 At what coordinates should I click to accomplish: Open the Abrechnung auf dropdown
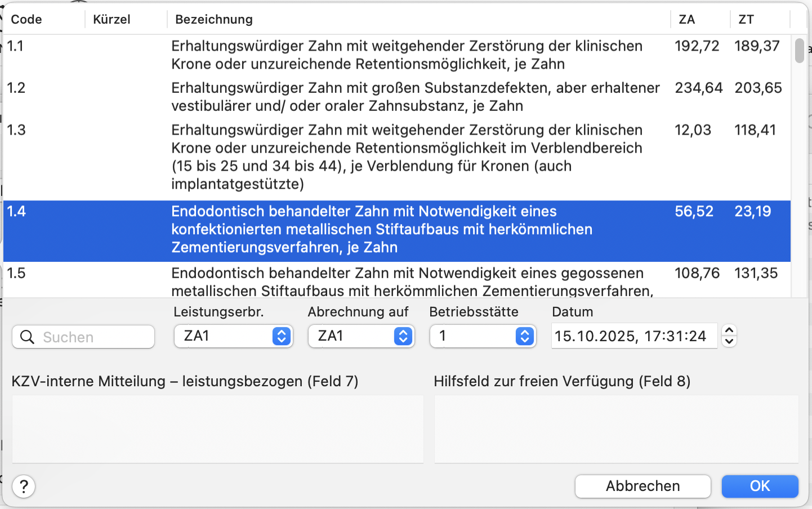click(x=361, y=336)
